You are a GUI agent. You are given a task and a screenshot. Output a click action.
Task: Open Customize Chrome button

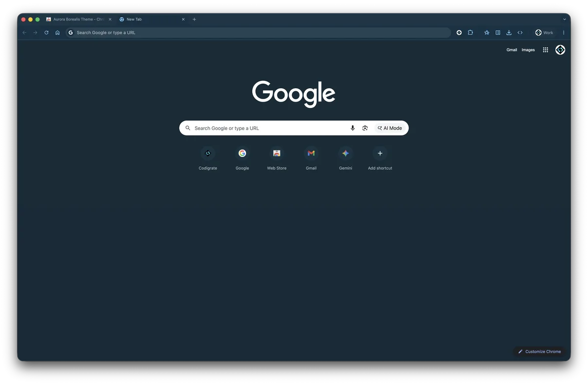pyautogui.click(x=539, y=352)
